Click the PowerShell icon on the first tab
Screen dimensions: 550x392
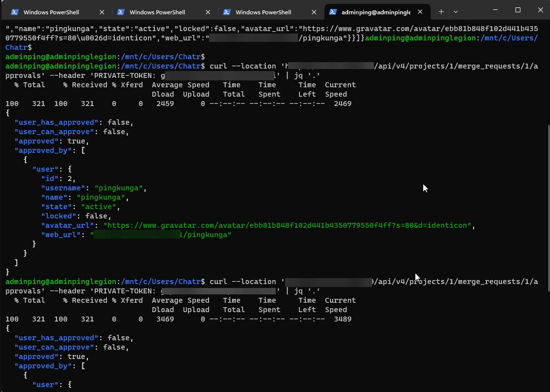[x=16, y=11]
